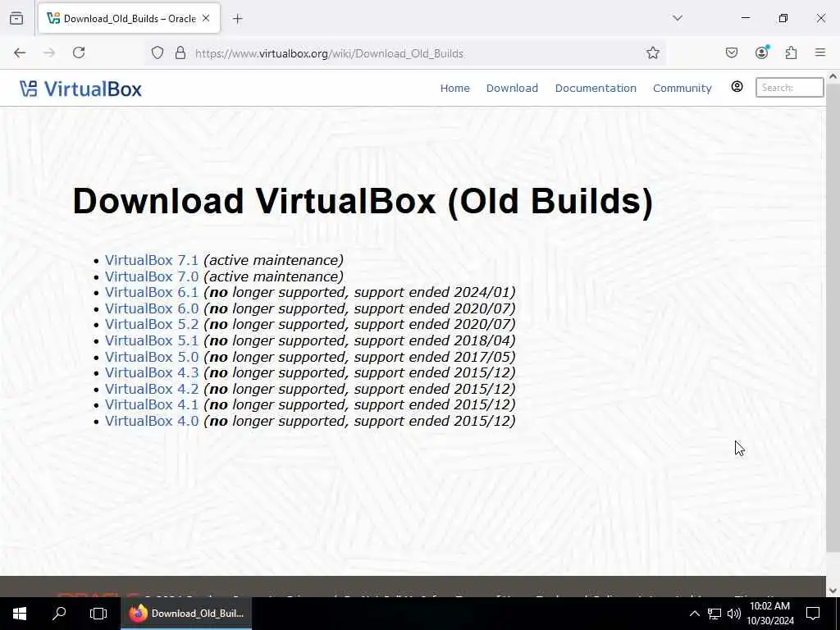Open the VirtualBox 7.0 link

[x=152, y=276]
